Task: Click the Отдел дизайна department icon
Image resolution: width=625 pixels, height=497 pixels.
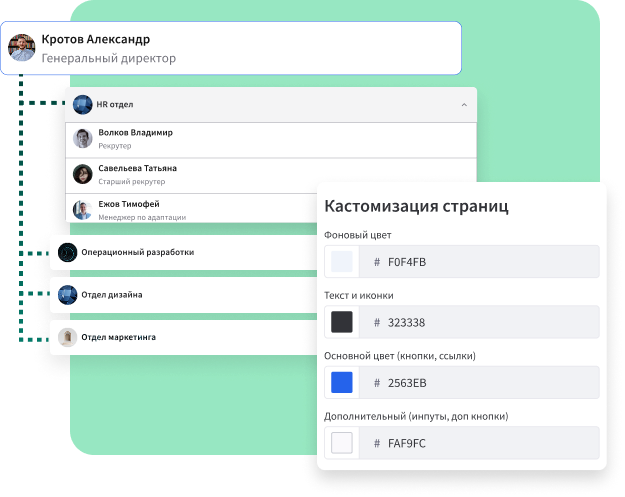Action: tap(67, 295)
